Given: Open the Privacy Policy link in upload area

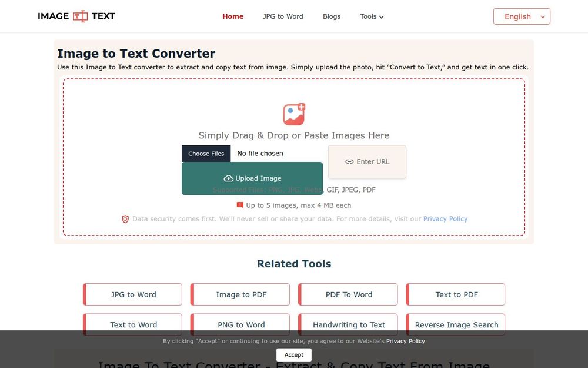Looking at the screenshot, I should 445,218.
